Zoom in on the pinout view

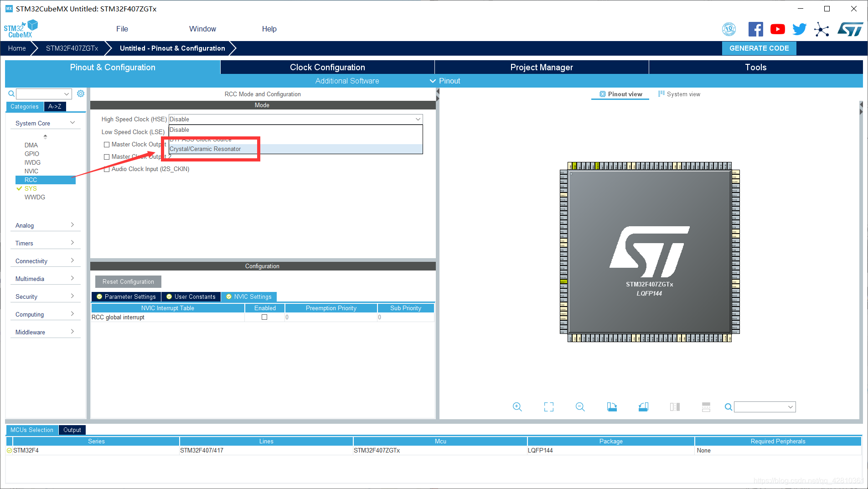tap(517, 407)
